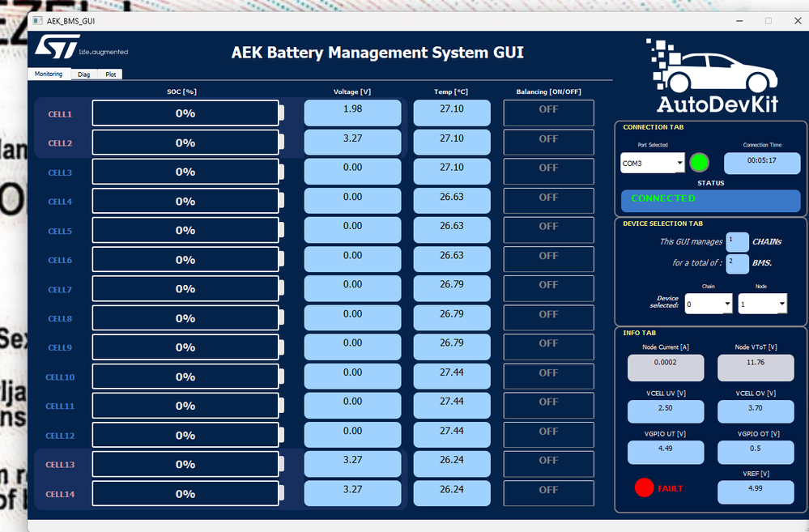
Task: Click the VCELL UV value 2.50
Action: [x=666, y=412]
